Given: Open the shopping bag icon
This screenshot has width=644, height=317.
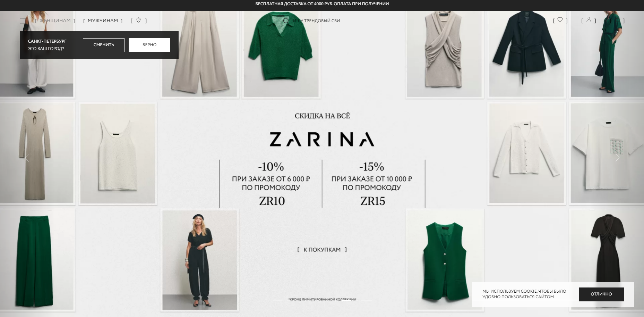Looking at the screenshot, I should click(617, 20).
